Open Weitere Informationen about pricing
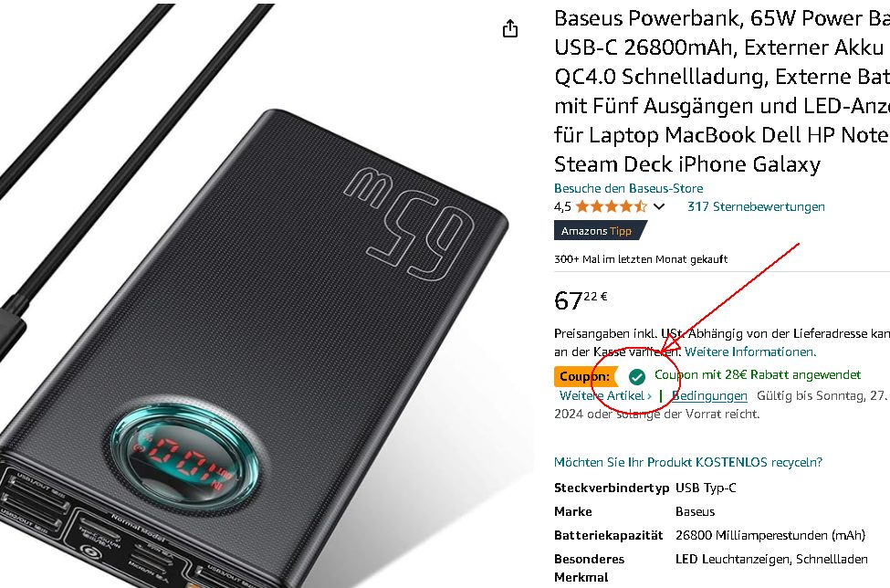Viewport: 890px width, 588px height. coord(749,352)
